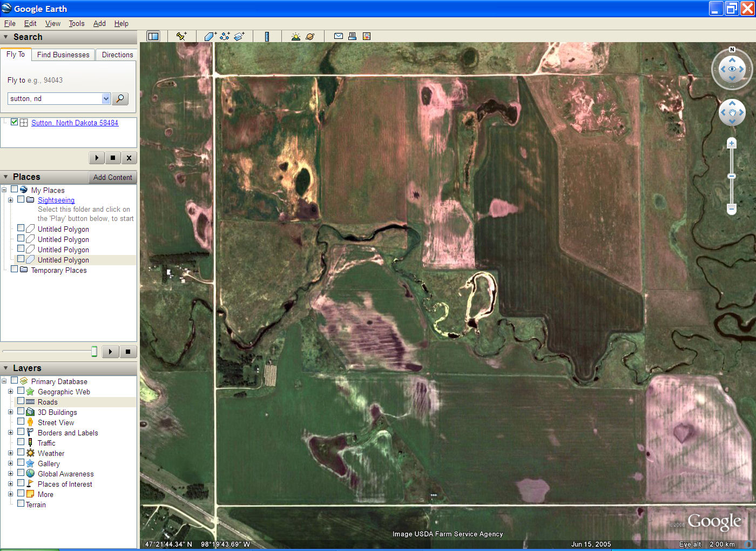Open Sutton, North Dakota 58484 link

click(x=75, y=123)
